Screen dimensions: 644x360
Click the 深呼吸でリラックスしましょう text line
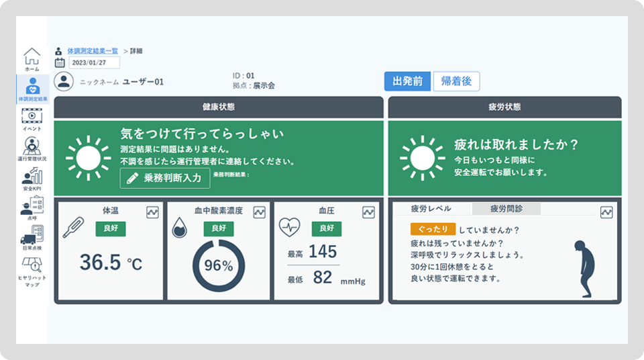pos(468,255)
